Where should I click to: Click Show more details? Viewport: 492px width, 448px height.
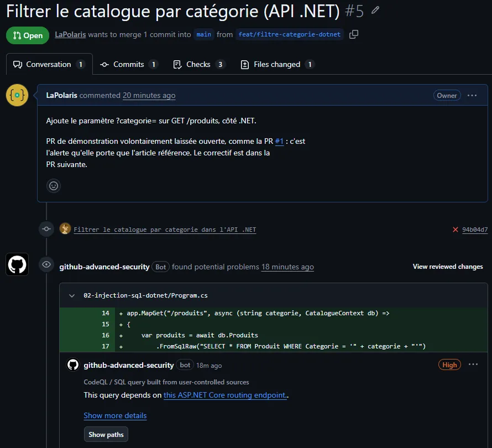point(115,415)
